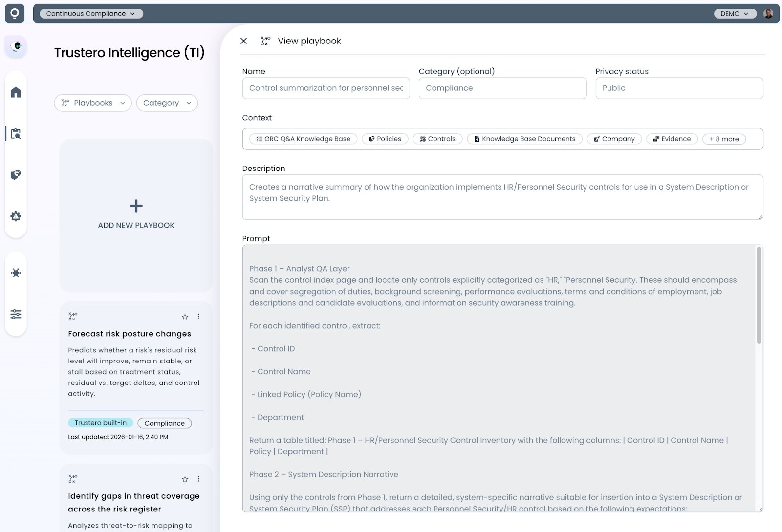Screen dimensions: 782x532
Task: Click the Policies context chip
Action: point(385,139)
